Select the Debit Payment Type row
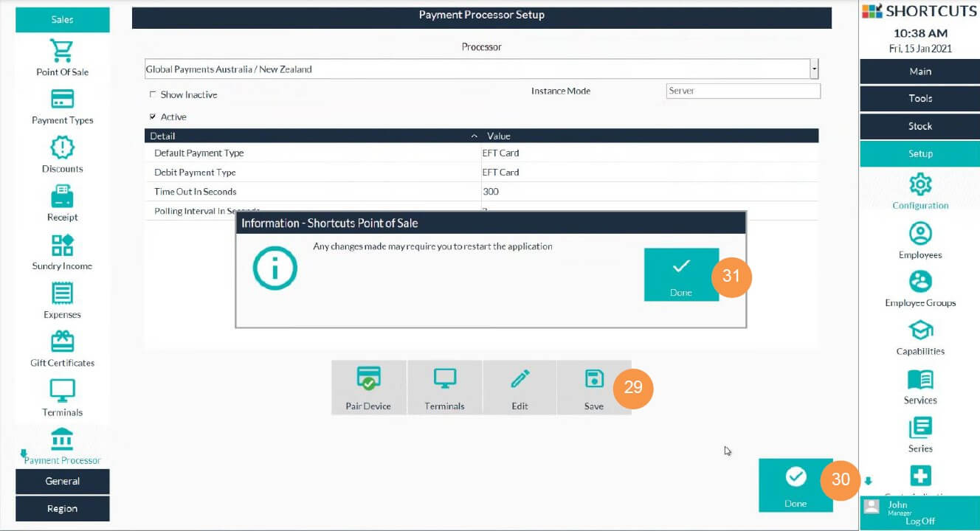The width and height of the screenshot is (980, 531). tap(482, 172)
